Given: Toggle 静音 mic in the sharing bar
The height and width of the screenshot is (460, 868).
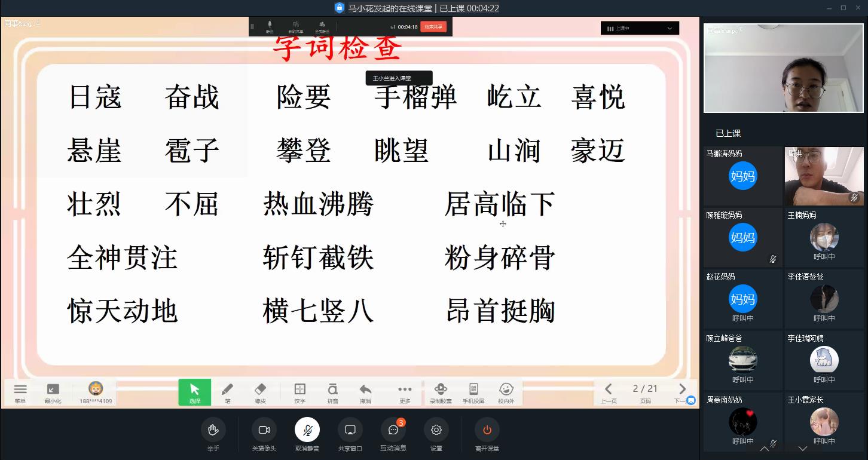Looking at the screenshot, I should [x=270, y=26].
